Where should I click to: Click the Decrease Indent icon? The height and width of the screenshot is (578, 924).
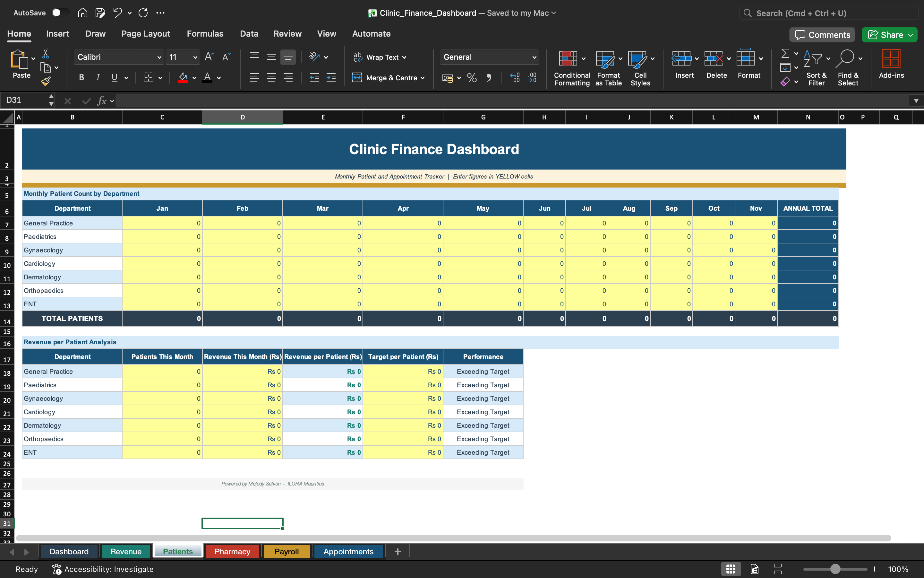pos(314,78)
